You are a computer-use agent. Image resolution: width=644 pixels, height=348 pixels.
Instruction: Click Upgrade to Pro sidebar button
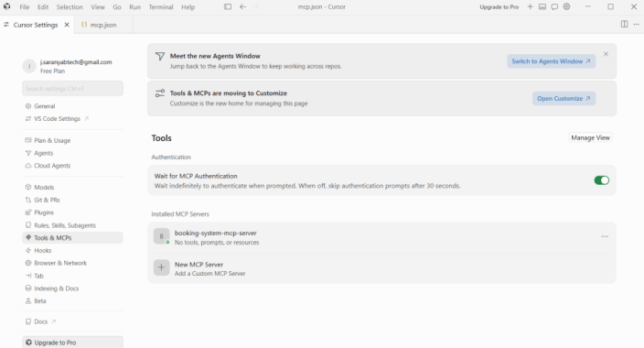pyautogui.click(x=72, y=343)
